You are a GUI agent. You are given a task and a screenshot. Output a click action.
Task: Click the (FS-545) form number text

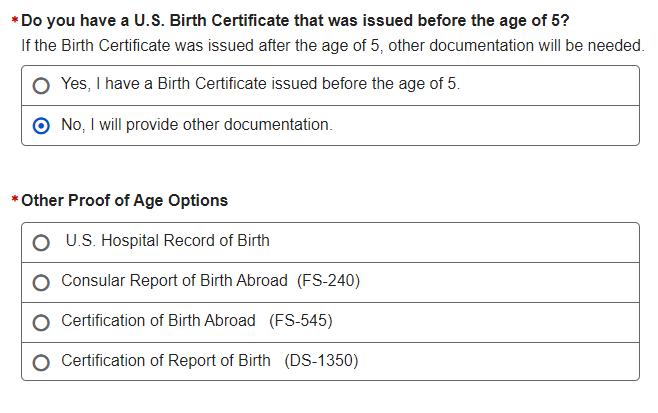pyautogui.click(x=300, y=321)
